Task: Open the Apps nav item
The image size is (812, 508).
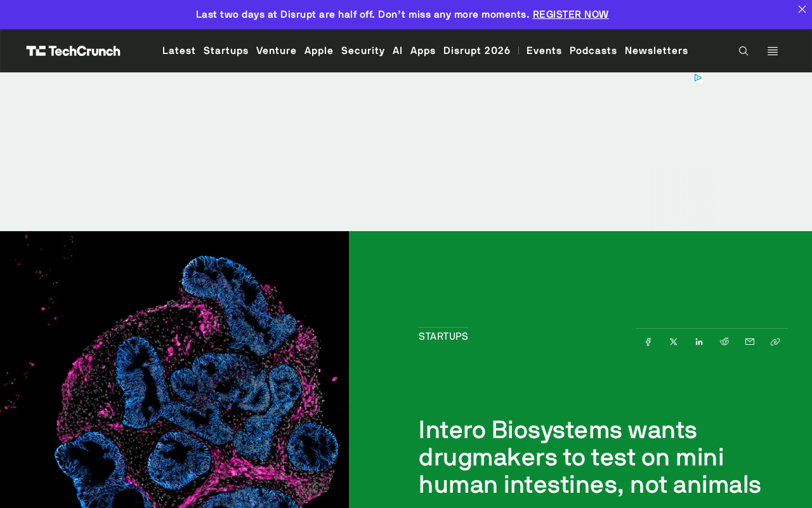Action: (x=423, y=50)
